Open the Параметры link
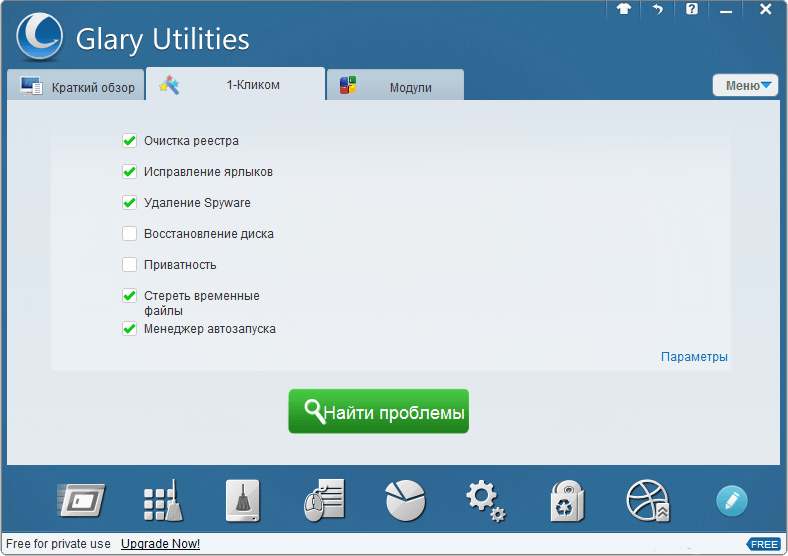788x556 pixels. click(x=694, y=357)
